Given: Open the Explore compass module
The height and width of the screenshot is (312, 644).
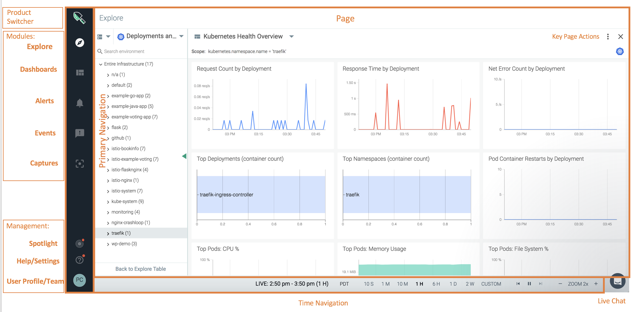Looking at the screenshot, I should 79,43.
